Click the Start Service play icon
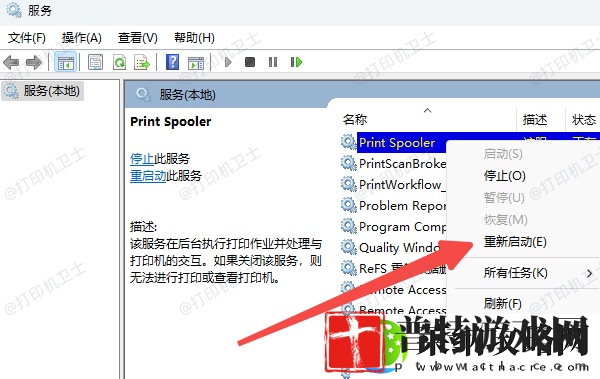The height and width of the screenshot is (379, 600). [x=228, y=62]
